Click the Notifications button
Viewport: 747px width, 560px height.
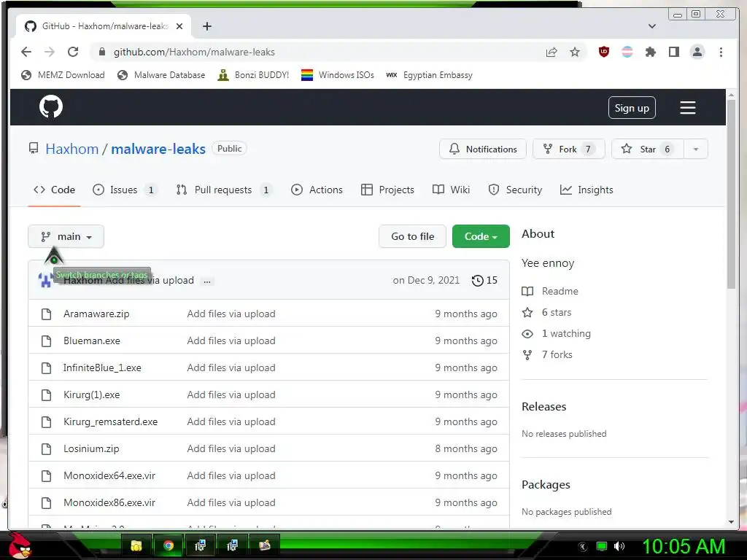click(483, 149)
